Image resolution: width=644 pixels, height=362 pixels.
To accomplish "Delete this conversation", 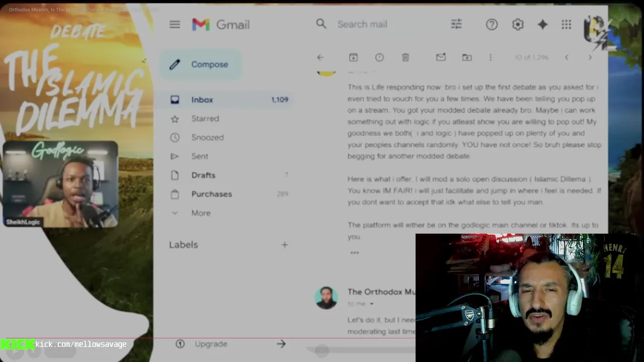I will click(406, 57).
